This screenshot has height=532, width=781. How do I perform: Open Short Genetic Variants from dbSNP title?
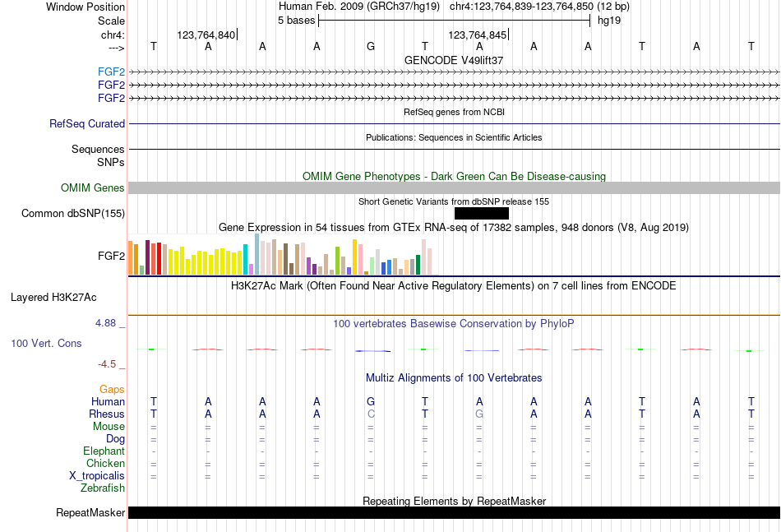point(454,201)
